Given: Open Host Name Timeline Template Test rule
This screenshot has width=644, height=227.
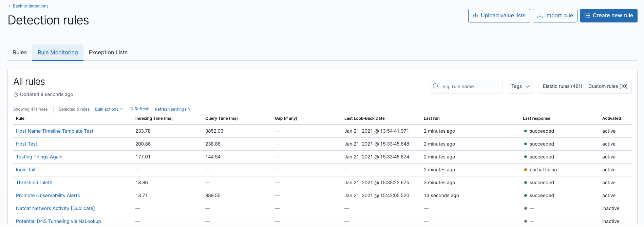Looking at the screenshot, I should (x=55, y=131).
